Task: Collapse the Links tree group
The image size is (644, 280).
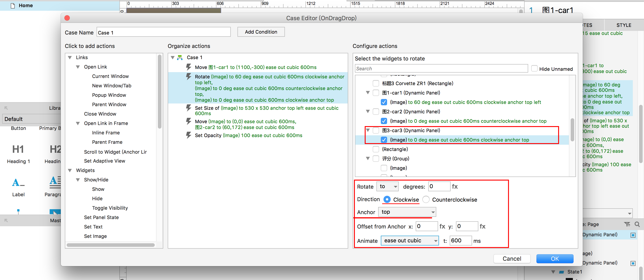Action: (x=70, y=57)
